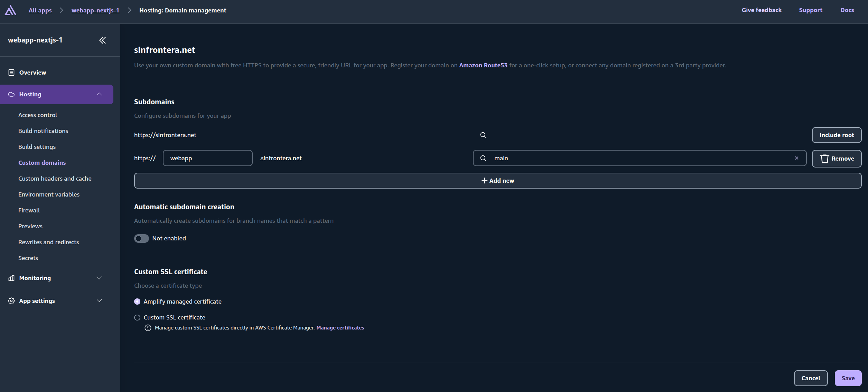Screen dimensions: 868x392
Task: Click the AWS Amplify logo icon
Action: coord(10,10)
